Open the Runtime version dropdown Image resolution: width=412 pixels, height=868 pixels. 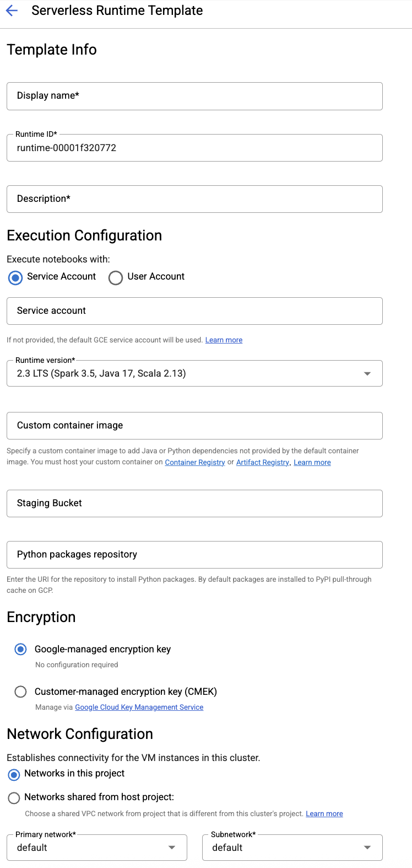[194, 373]
